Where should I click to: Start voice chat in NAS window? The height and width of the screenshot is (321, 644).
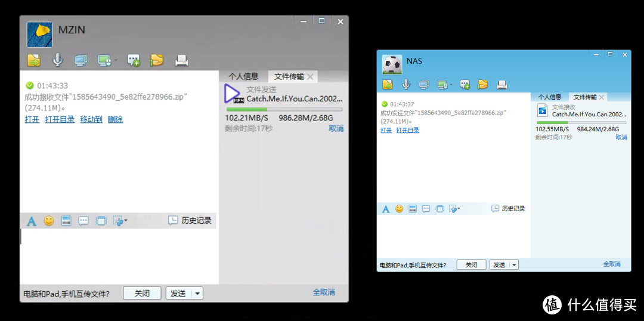pyautogui.click(x=406, y=84)
